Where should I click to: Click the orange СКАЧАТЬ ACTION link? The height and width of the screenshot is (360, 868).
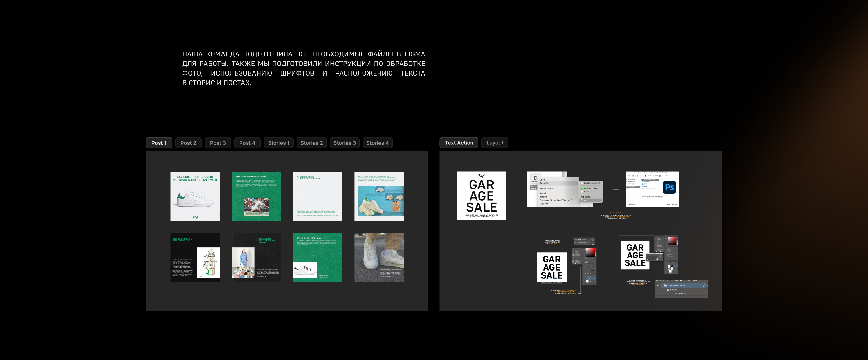[x=616, y=212]
